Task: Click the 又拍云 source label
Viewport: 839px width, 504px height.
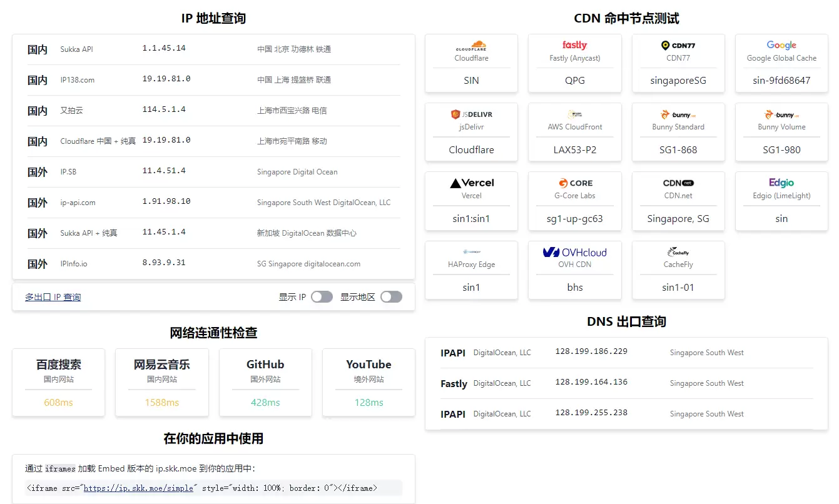Action: (71, 111)
